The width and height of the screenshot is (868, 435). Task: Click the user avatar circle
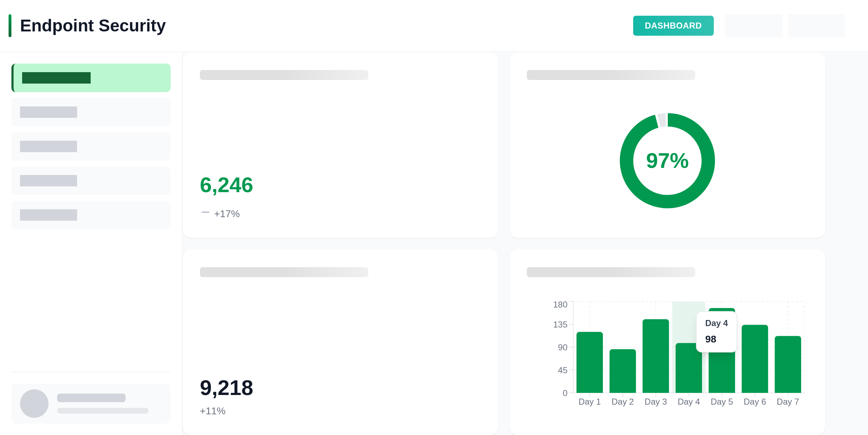(34, 404)
